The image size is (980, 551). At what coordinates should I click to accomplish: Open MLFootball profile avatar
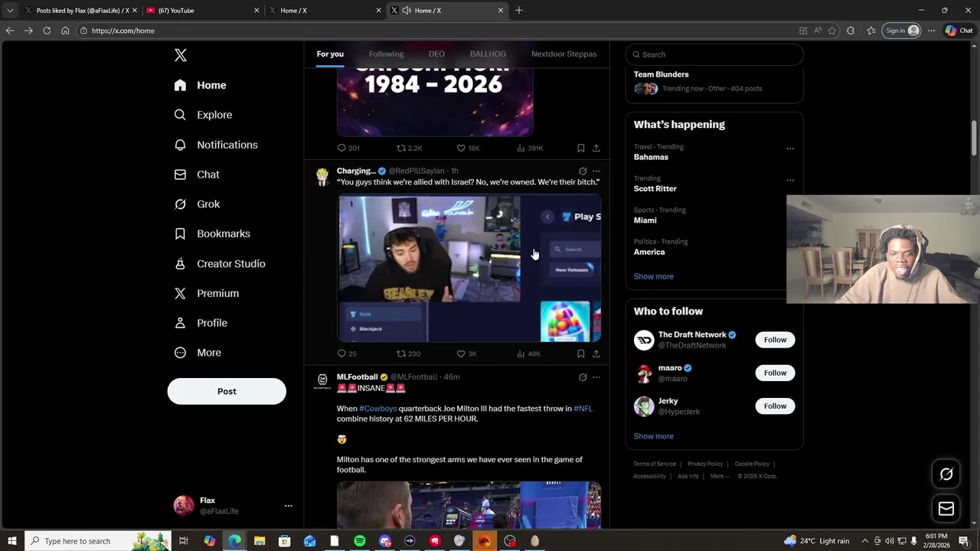coord(322,380)
